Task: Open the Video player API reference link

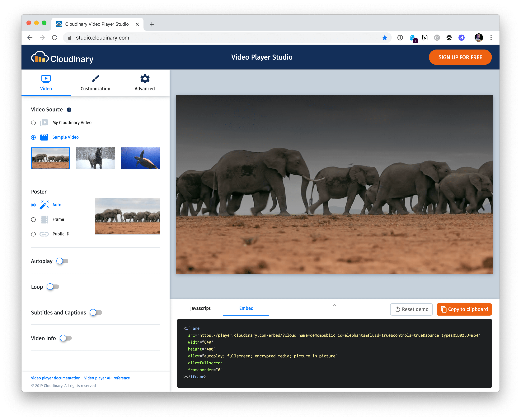Action: point(107,378)
